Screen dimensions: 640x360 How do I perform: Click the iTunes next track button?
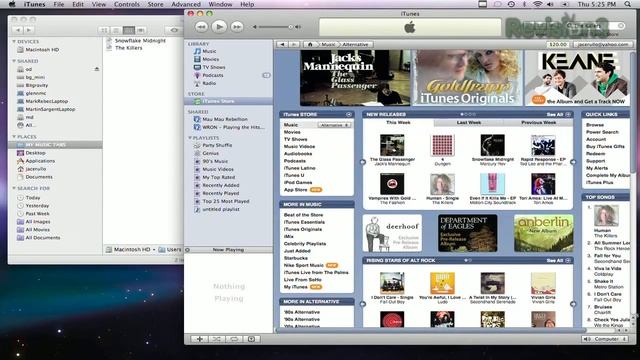(x=237, y=27)
